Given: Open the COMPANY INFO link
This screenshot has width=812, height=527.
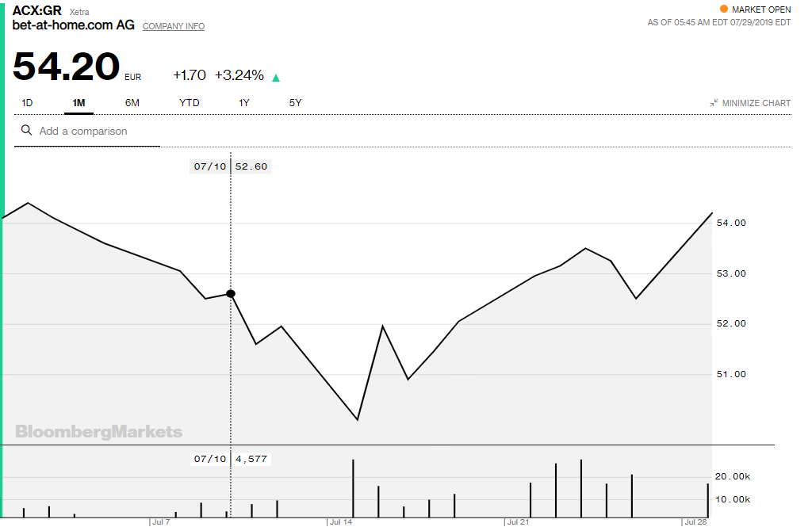Looking at the screenshot, I should click(174, 27).
